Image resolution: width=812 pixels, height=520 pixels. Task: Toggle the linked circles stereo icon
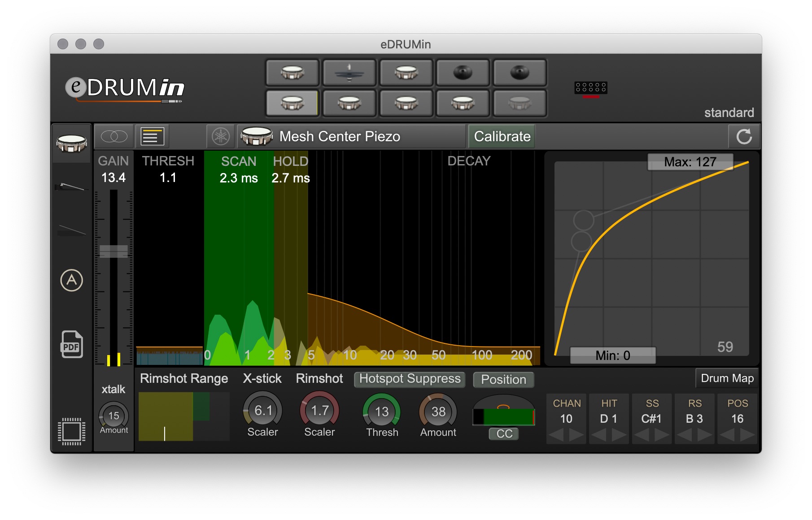[x=114, y=136]
